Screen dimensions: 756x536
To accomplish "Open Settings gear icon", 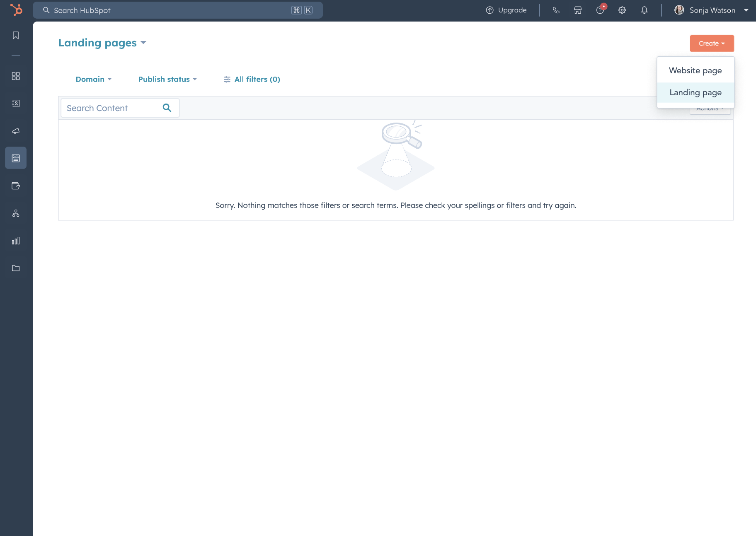I will tap(622, 10).
